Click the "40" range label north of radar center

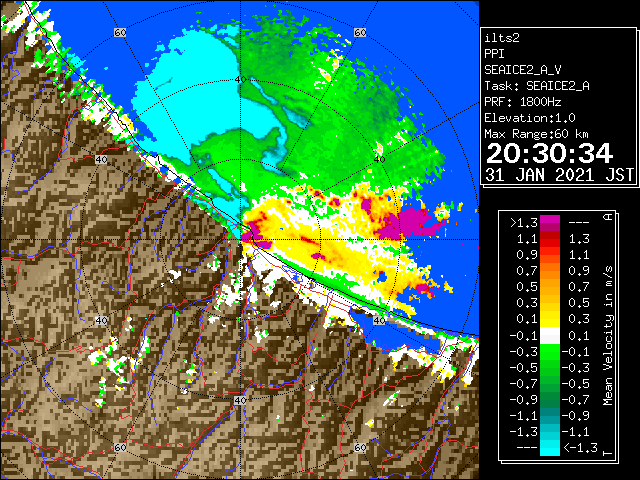(240, 79)
